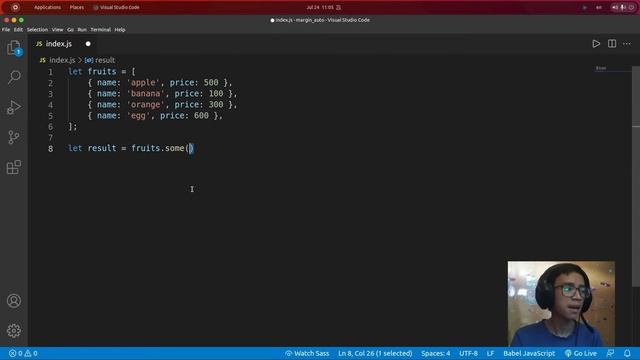The width and height of the screenshot is (640, 360).
Task: Open the Run menu
Action: pyautogui.click(x=82, y=30)
